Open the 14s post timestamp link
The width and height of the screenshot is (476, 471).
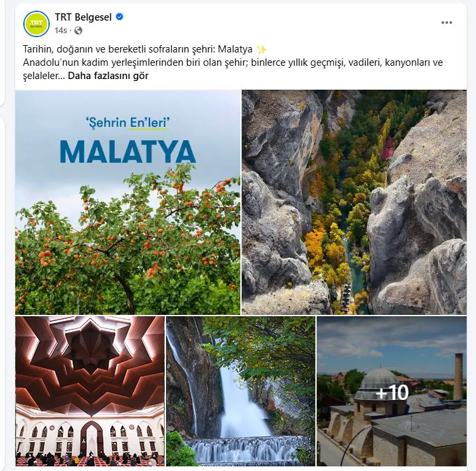point(60,31)
